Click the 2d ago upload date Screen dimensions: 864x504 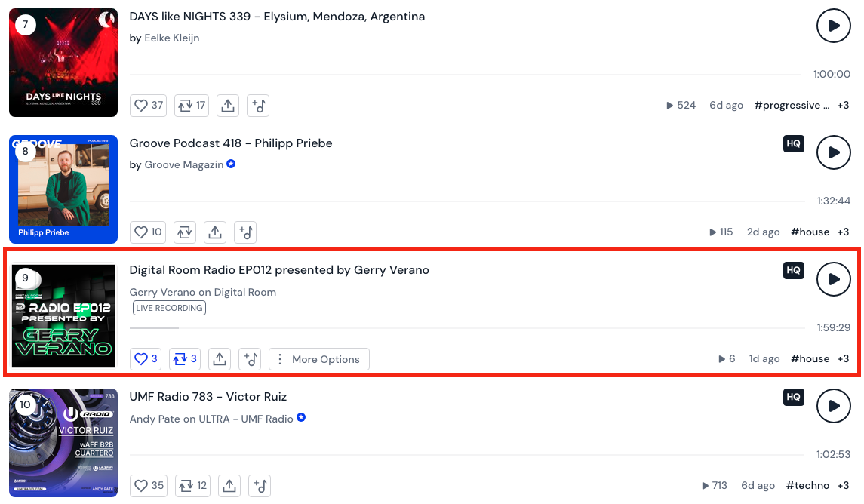(x=763, y=232)
